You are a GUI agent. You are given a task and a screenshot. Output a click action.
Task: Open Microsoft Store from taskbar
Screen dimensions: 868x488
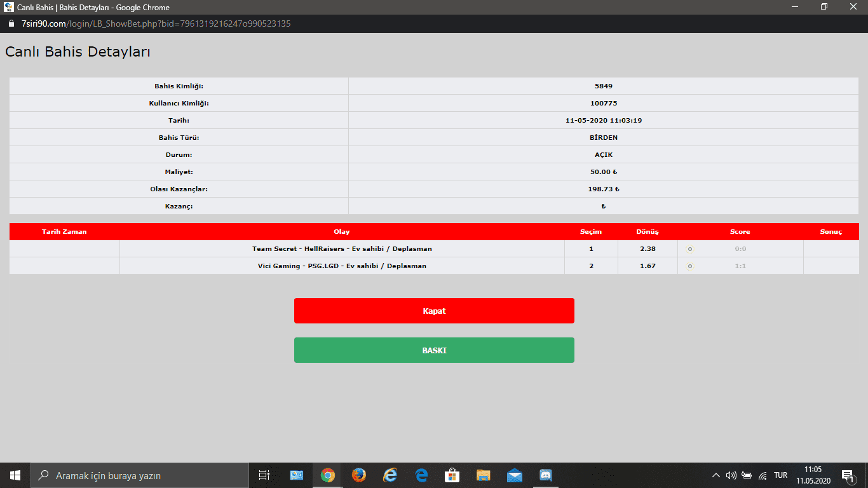click(x=452, y=475)
